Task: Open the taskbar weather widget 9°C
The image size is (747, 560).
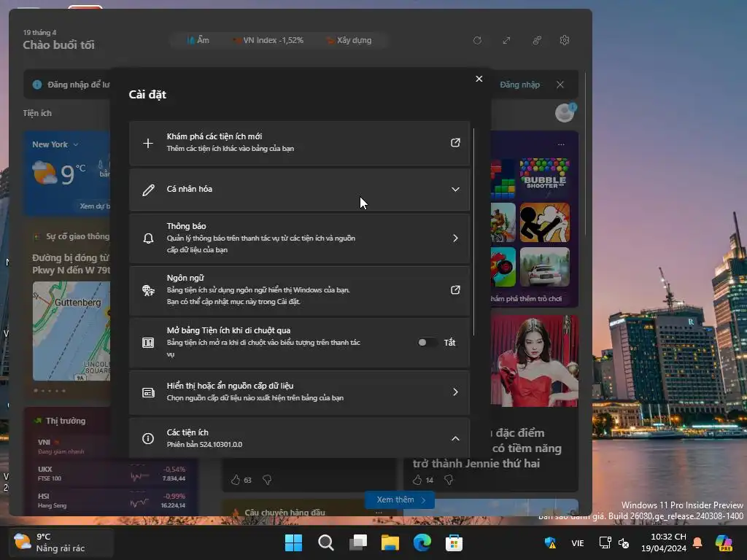Action: pos(61,542)
